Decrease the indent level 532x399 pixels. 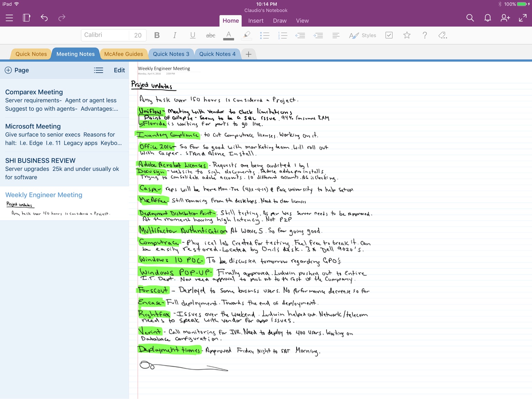300,35
